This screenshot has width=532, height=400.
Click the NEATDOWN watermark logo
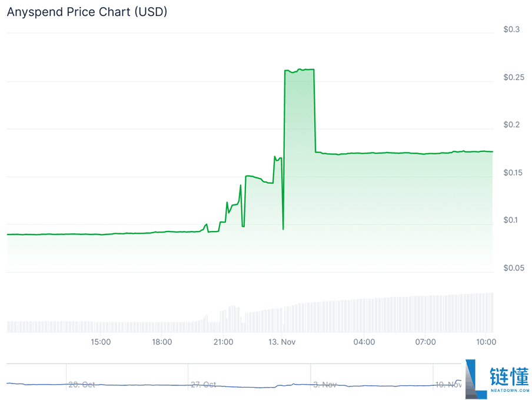pyautogui.click(x=496, y=379)
